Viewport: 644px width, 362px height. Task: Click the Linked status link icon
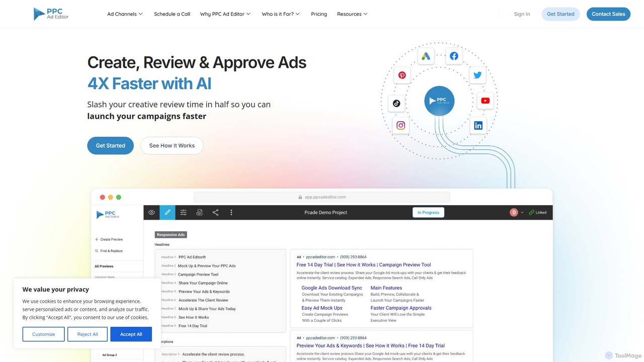coord(531,213)
